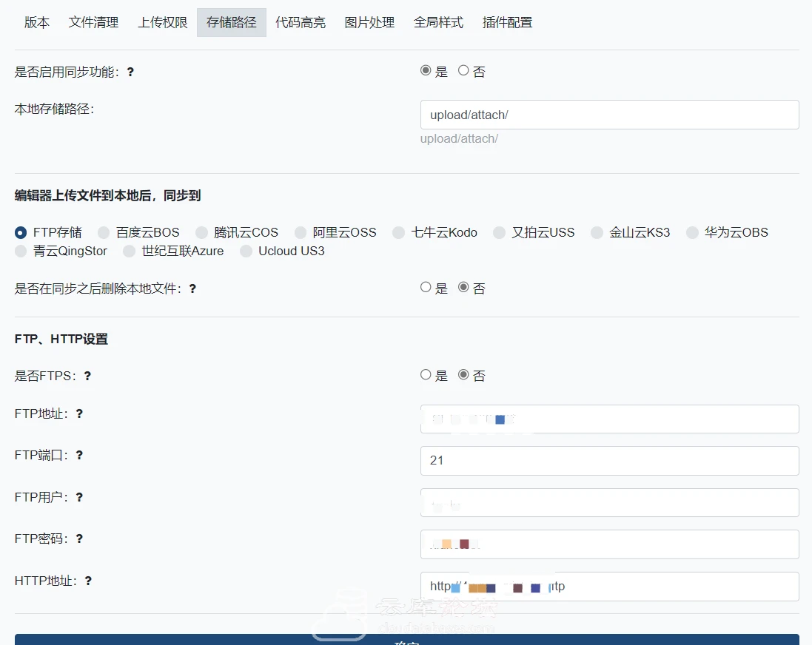Enable sync: select 是 for 是否启用同步功能

[426, 70]
